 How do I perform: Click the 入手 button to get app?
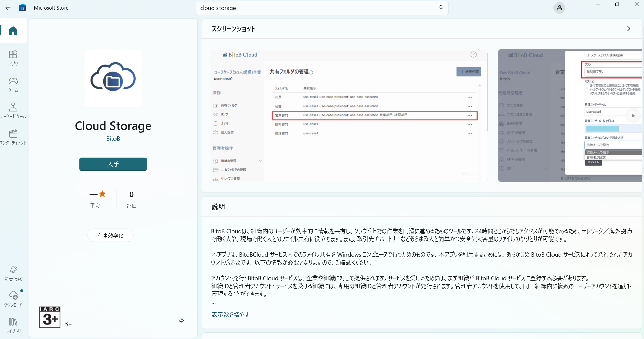(x=113, y=164)
